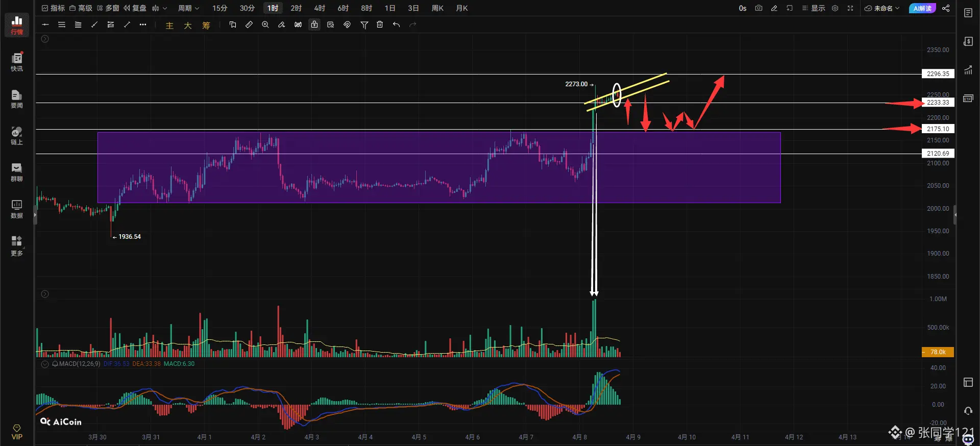Open the 要闻 headlines section
Viewport: 980px width, 446px height.
click(17, 98)
